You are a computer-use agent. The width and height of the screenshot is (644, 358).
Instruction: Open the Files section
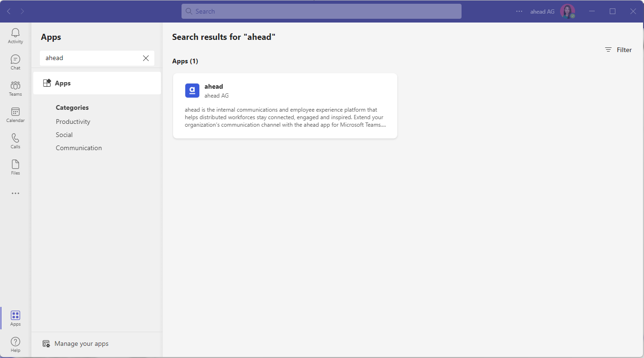pyautogui.click(x=15, y=166)
